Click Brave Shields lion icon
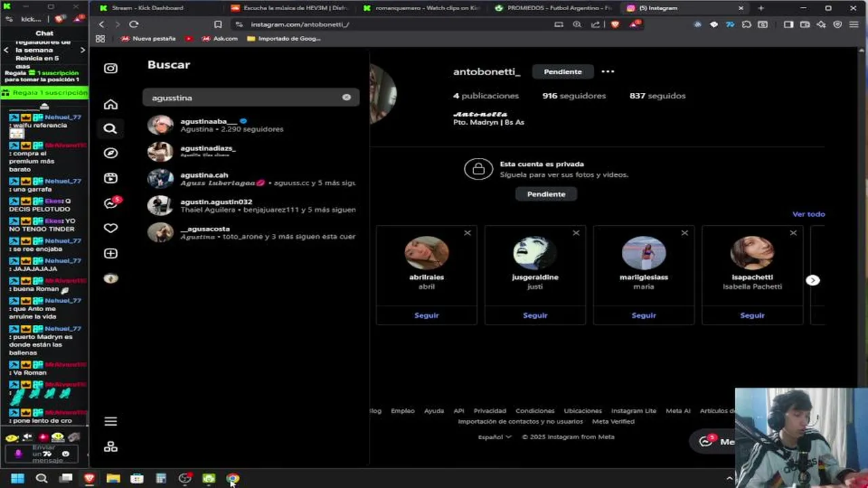 tap(615, 24)
